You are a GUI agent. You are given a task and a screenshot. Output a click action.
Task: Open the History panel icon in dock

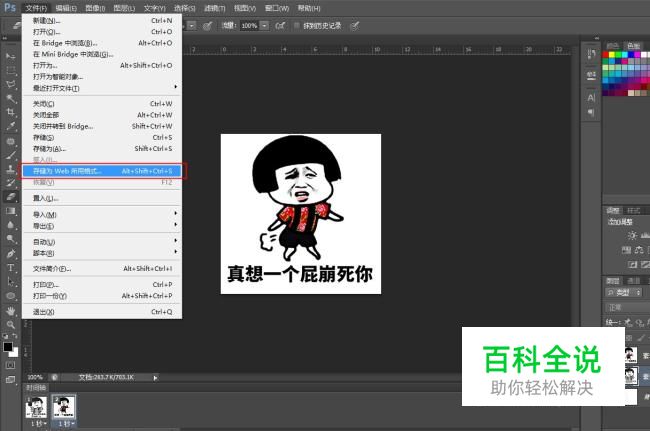(x=591, y=54)
